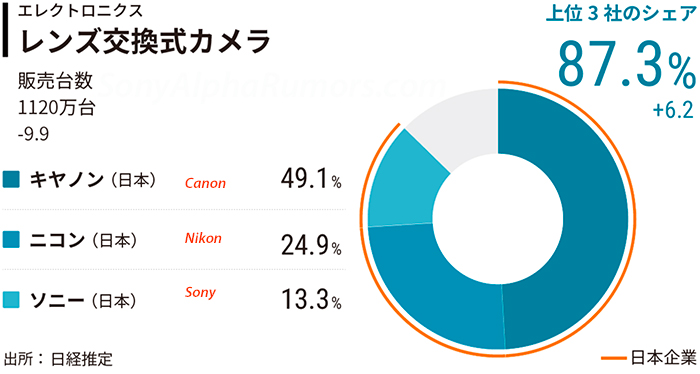Click the +6.2 change value
Viewport: 700px width, 374px height.
(x=673, y=110)
